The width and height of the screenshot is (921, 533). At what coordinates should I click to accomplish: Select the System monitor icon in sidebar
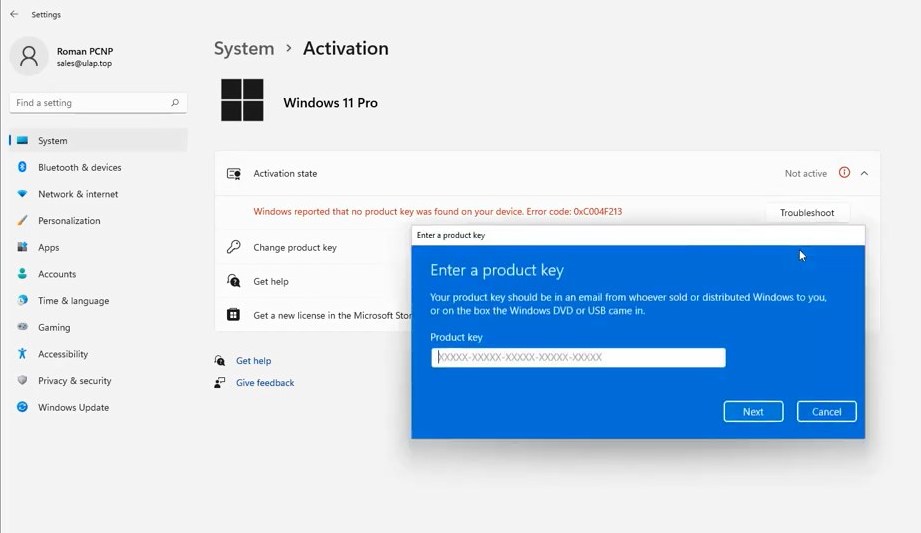pyautogui.click(x=22, y=140)
